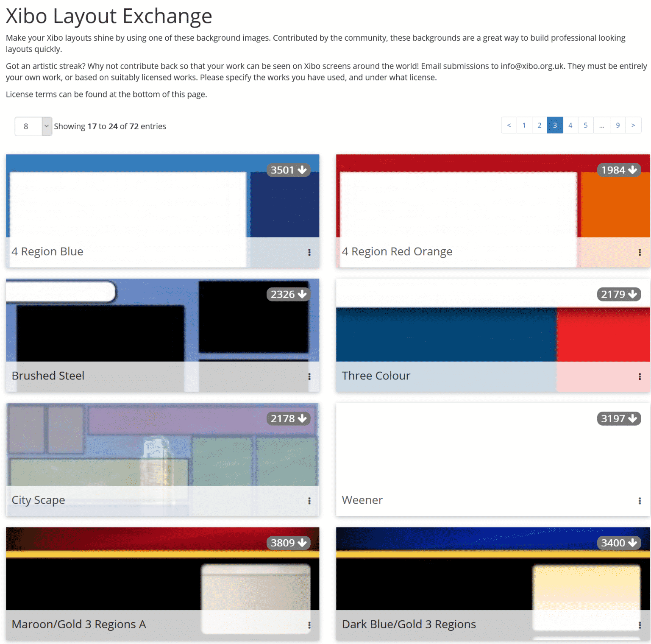Go to the last page, page 9
This screenshot has width=651, height=644.
pyautogui.click(x=618, y=125)
